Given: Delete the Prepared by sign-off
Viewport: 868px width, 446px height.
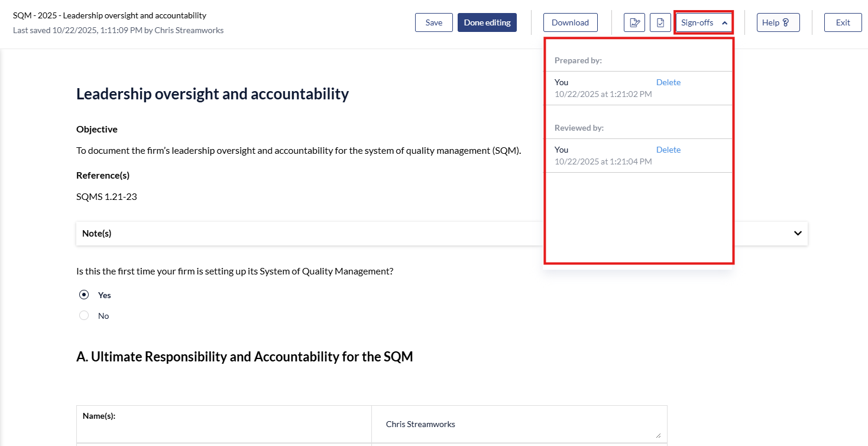Looking at the screenshot, I should (x=668, y=82).
